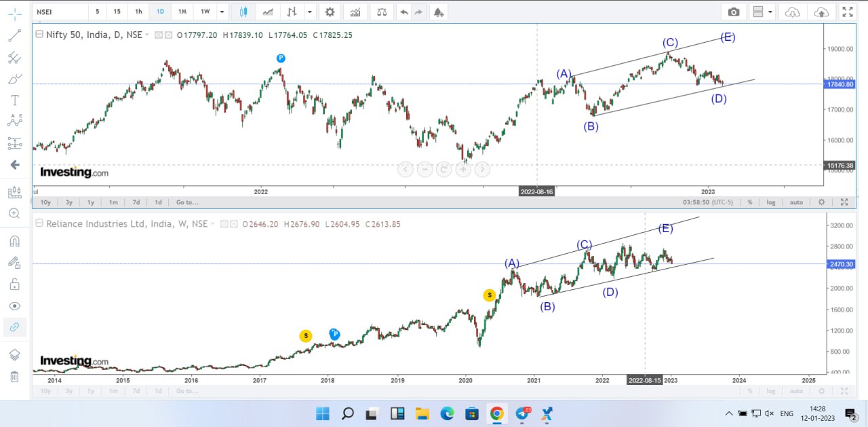Open Nifty 50 symbol legend dropdown arrow

click(147, 35)
